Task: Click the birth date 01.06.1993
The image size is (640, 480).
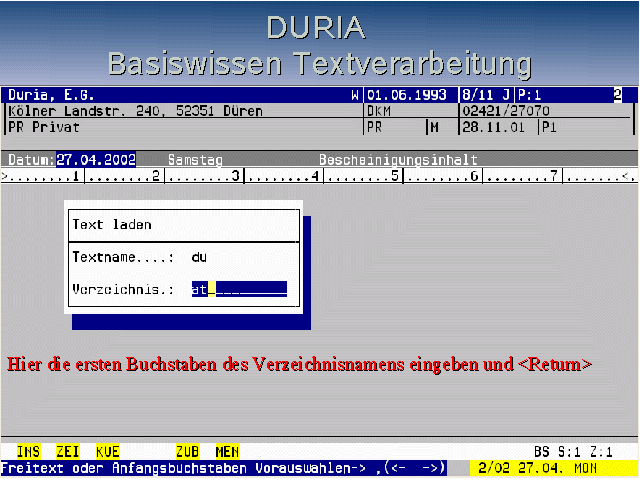Action: point(407,95)
